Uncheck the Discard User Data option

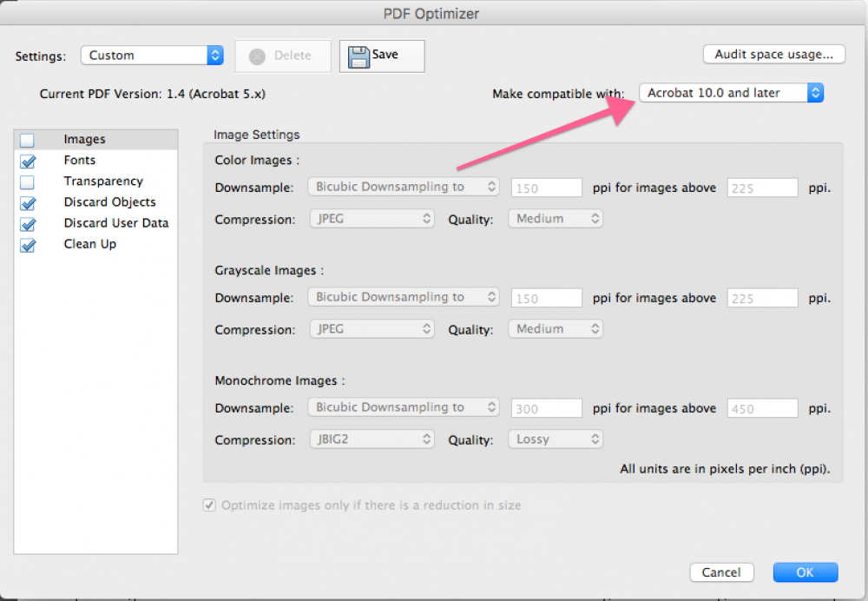pos(27,223)
